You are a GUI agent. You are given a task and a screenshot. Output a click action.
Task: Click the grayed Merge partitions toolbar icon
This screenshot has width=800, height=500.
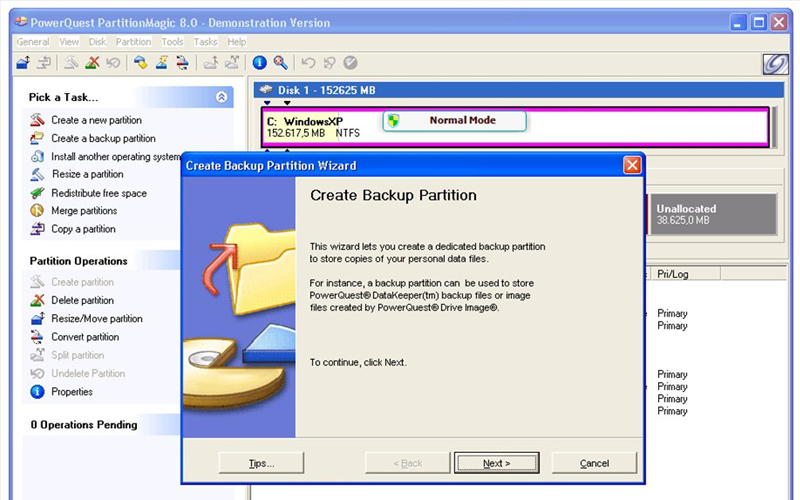pyautogui.click(x=210, y=63)
